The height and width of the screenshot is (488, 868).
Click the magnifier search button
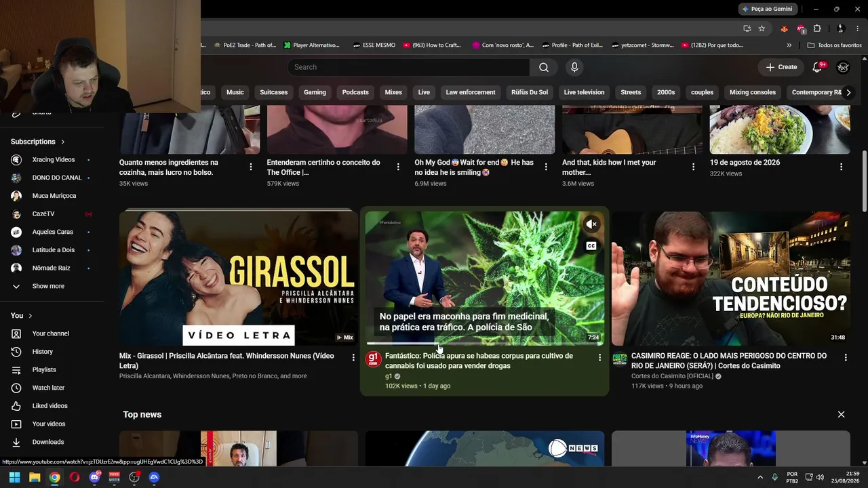coord(544,67)
